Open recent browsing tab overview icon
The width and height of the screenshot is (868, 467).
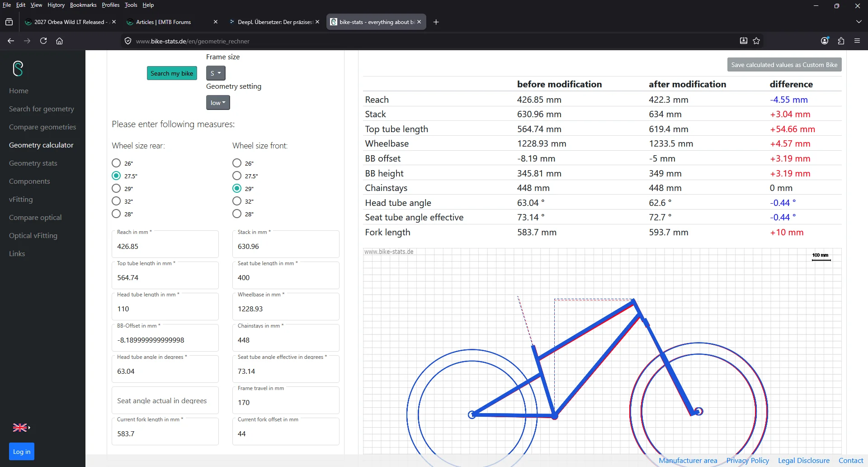point(9,22)
